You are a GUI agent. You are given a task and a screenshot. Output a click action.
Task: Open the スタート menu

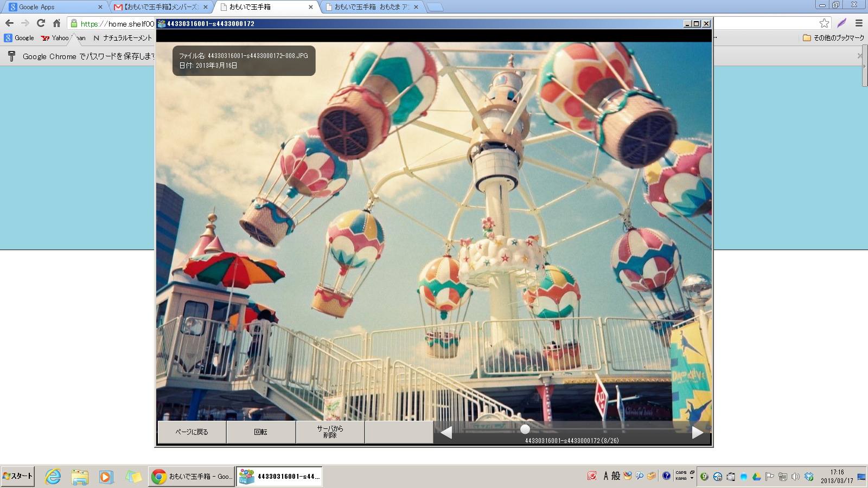18,476
